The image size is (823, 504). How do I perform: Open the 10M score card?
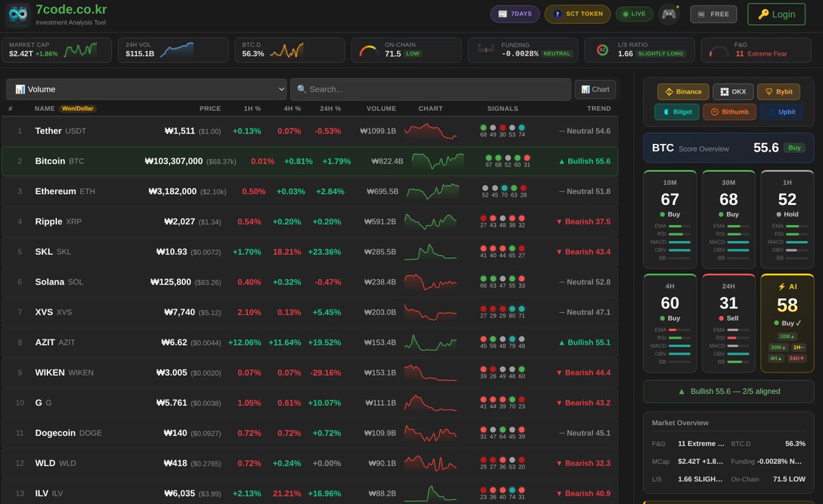pos(670,219)
